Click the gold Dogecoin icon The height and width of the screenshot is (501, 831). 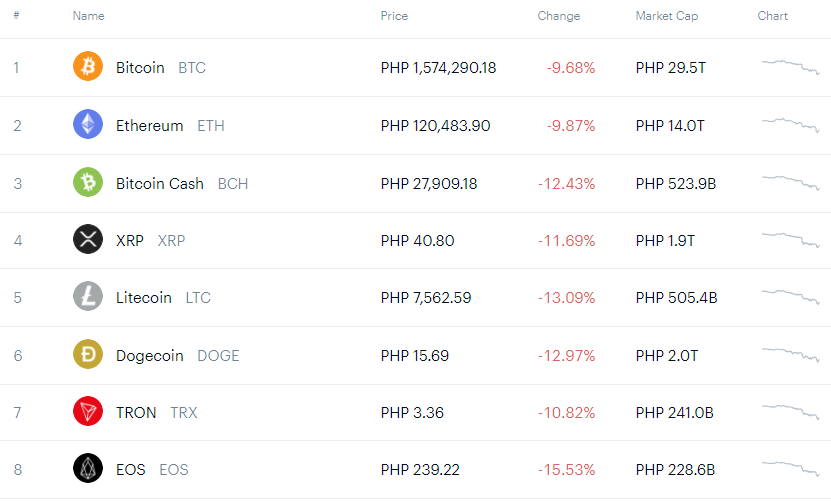pyautogui.click(x=87, y=354)
